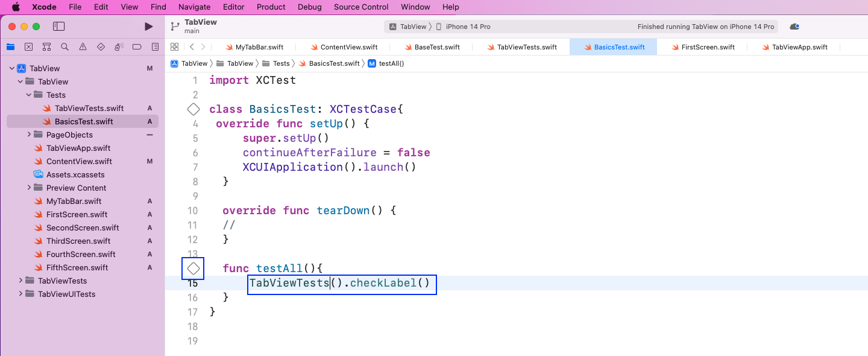Choose the TabView scheme in toolbar
This screenshot has width=868, height=356.
(408, 27)
